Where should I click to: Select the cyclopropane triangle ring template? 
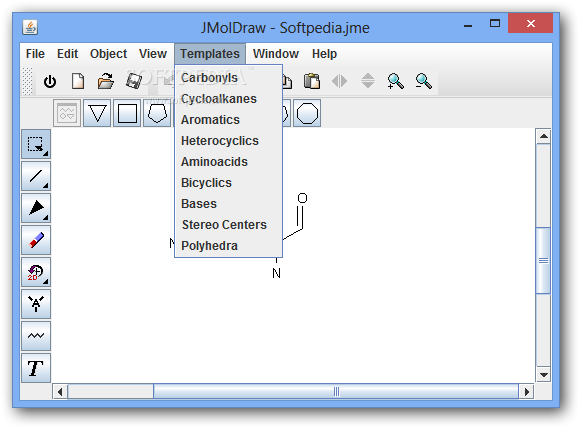pos(97,113)
